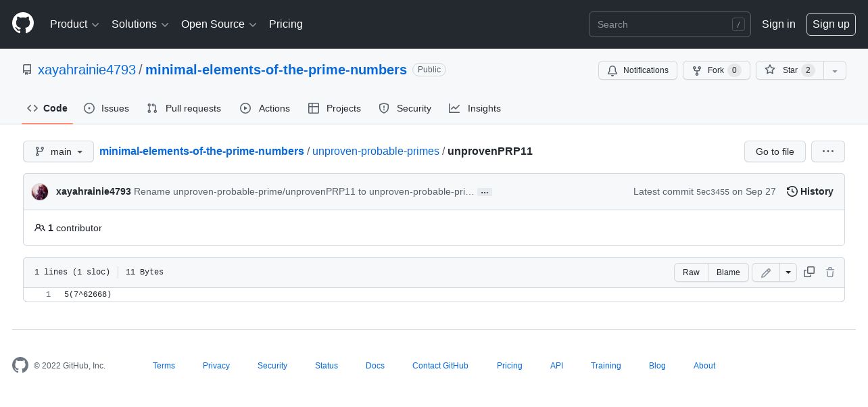Screen dimensions: 868x407
Task: Open the main branch selector dropdown
Action: click(58, 151)
